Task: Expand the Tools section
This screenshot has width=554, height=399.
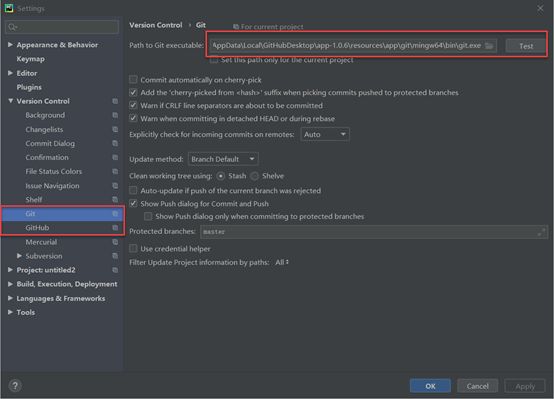Action: point(10,312)
